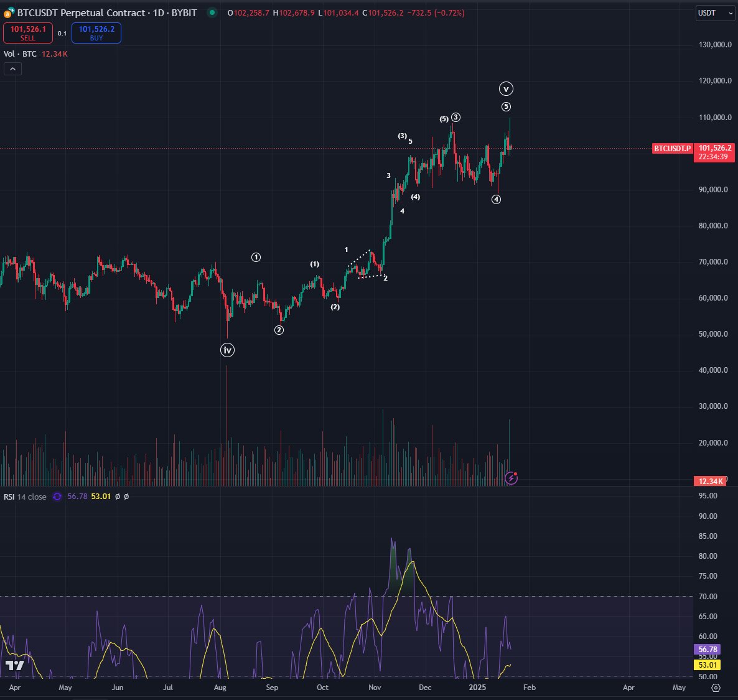Screen dimensions: 738x700
Task: Click the high value H102,678.9
Action: pyautogui.click(x=294, y=12)
